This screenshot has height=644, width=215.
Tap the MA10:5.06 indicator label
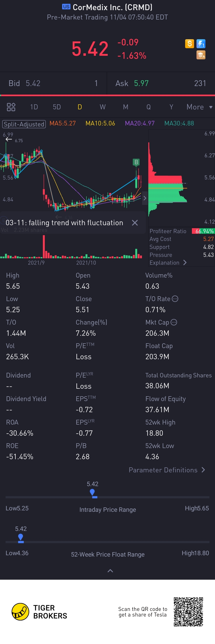click(x=100, y=123)
